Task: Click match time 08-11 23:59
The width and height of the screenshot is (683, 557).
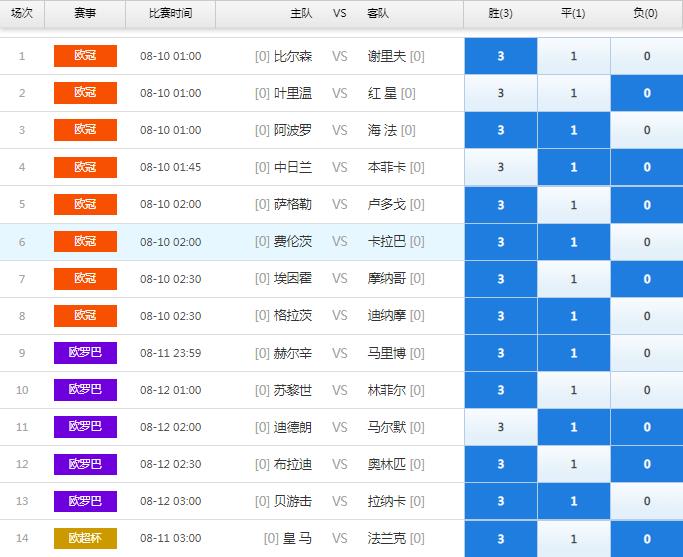Action: (171, 353)
